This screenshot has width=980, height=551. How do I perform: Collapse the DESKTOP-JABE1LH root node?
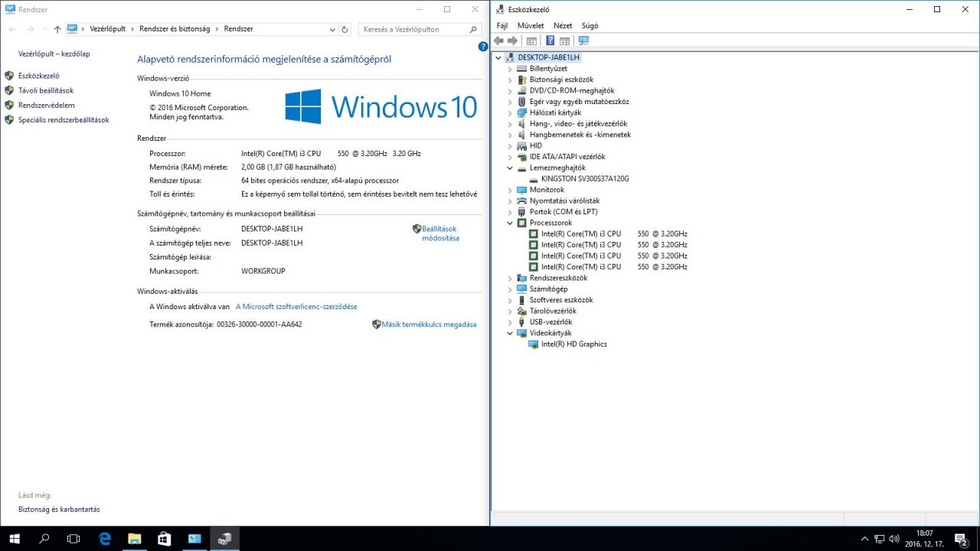tap(498, 57)
